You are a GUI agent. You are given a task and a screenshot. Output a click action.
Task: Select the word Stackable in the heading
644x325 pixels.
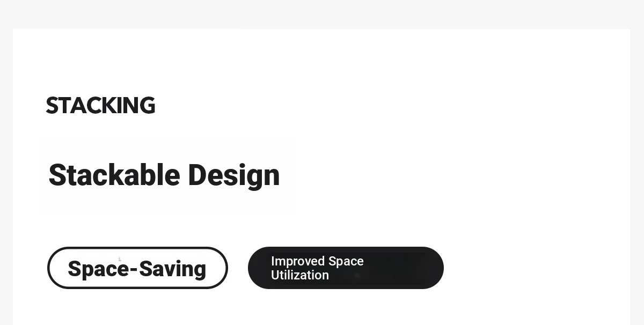tap(114, 175)
